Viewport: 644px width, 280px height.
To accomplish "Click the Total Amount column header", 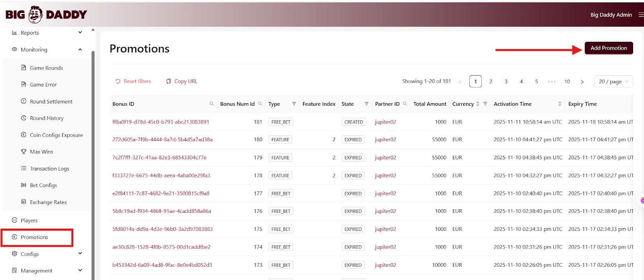I will coord(430,104).
